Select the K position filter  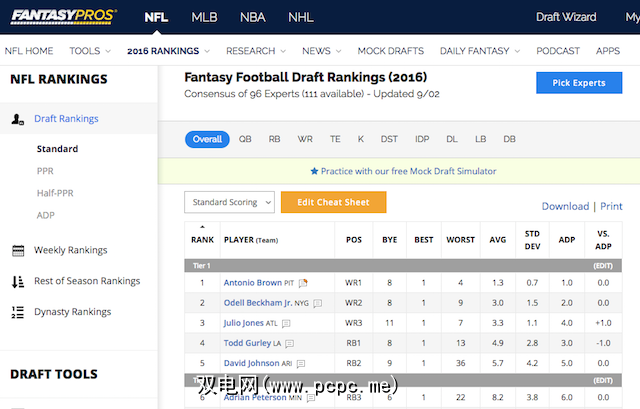click(x=361, y=139)
